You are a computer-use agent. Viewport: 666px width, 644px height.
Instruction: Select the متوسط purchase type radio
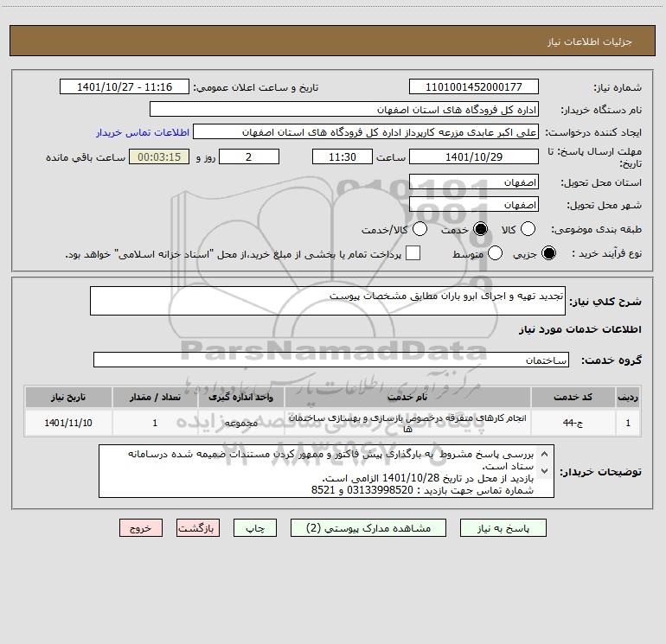495,254
